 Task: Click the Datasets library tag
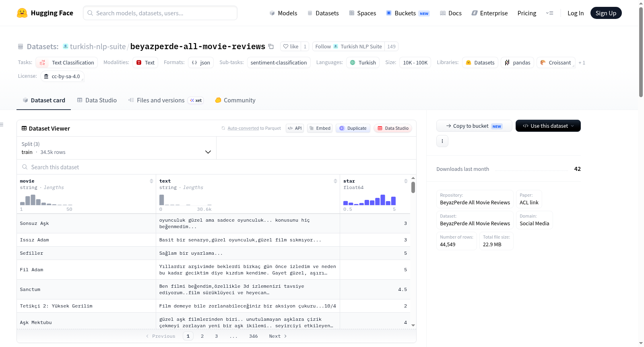click(x=480, y=62)
